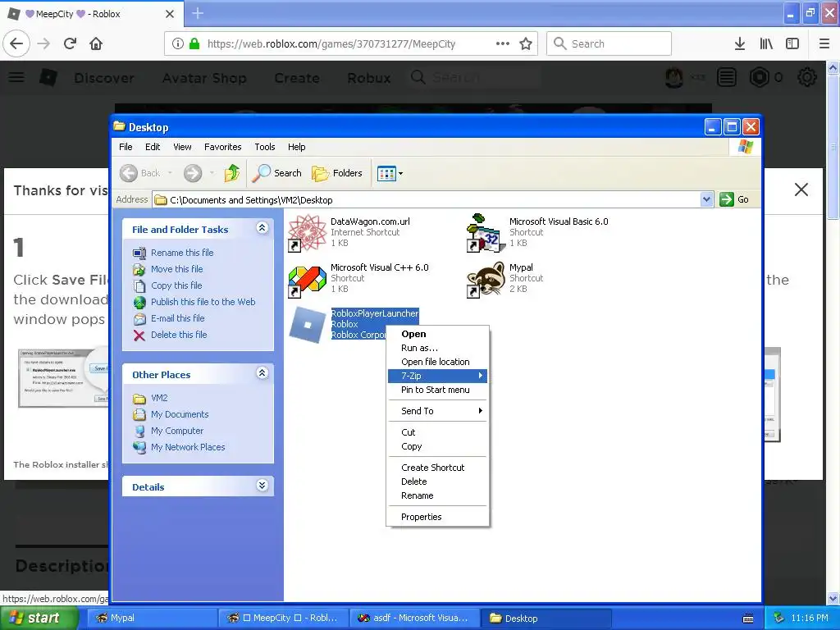Open the Edit menu in Explorer
This screenshot has width=840, height=630.
click(x=153, y=147)
